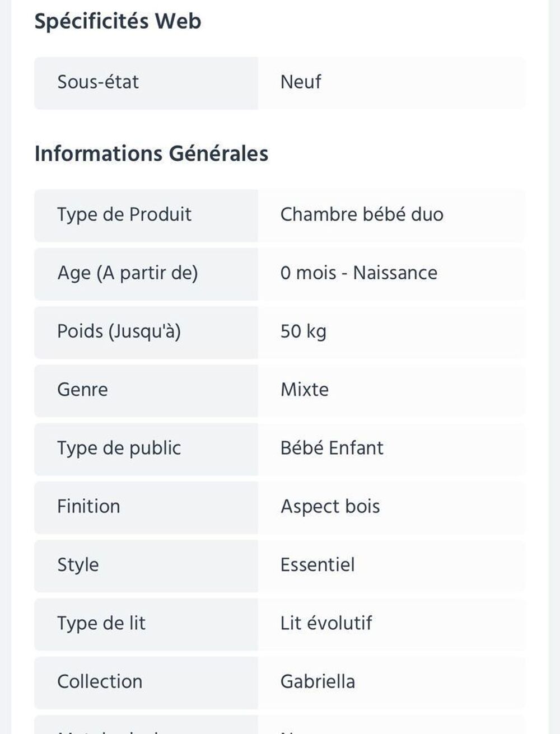Screen dimensions: 560x734
Task: Select the Type de lit label
Action: 101,623
